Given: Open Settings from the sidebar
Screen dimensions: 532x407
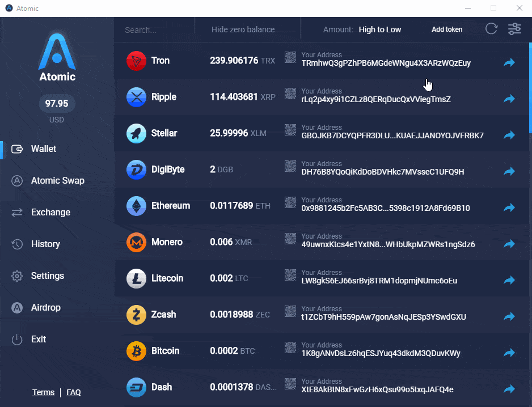Looking at the screenshot, I should point(48,275).
